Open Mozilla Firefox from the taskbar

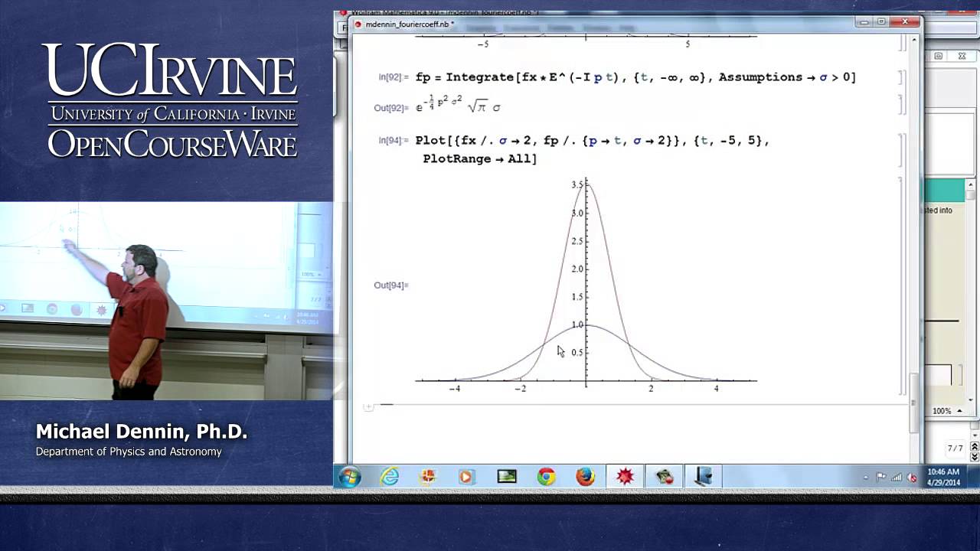tap(585, 477)
